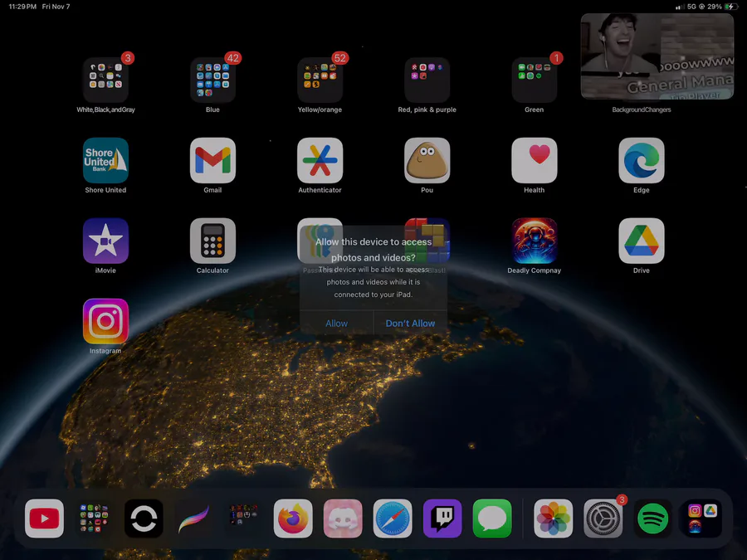Open the Red, pink & purple folder

[427, 80]
